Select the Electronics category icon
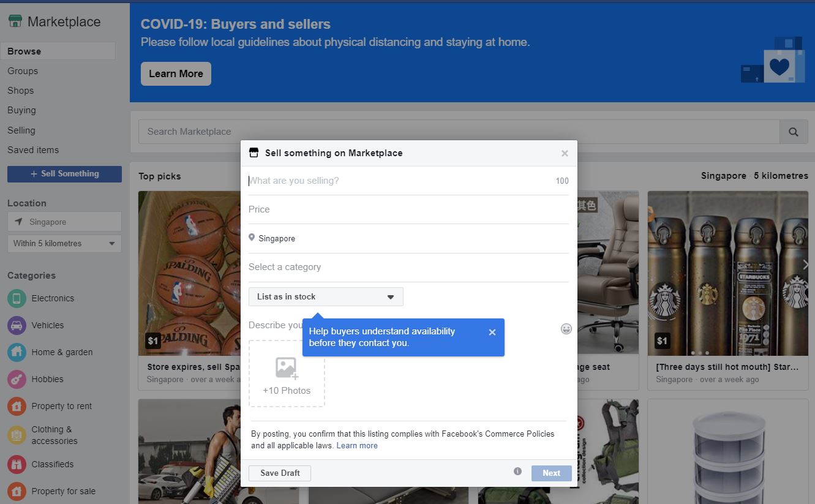This screenshot has height=504, width=815. coord(17,298)
